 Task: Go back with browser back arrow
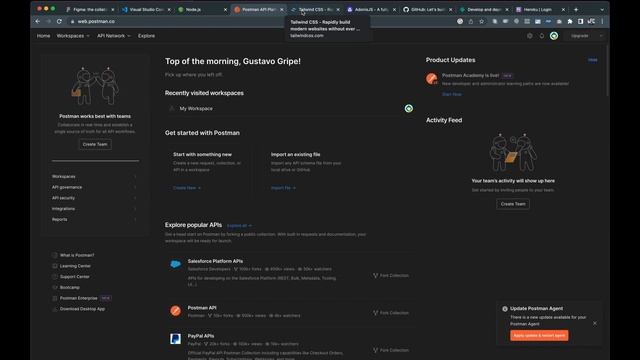pos(38,21)
